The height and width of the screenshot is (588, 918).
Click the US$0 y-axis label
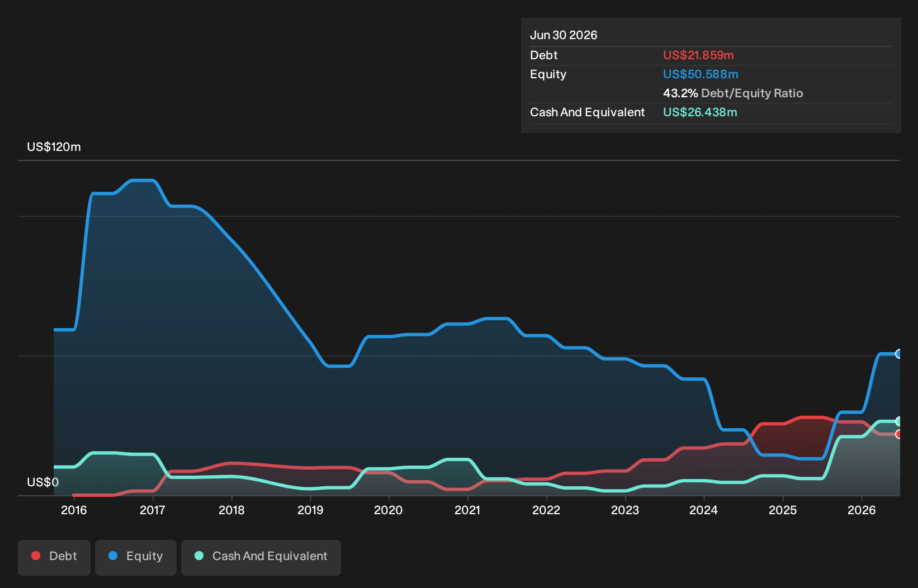[42, 482]
